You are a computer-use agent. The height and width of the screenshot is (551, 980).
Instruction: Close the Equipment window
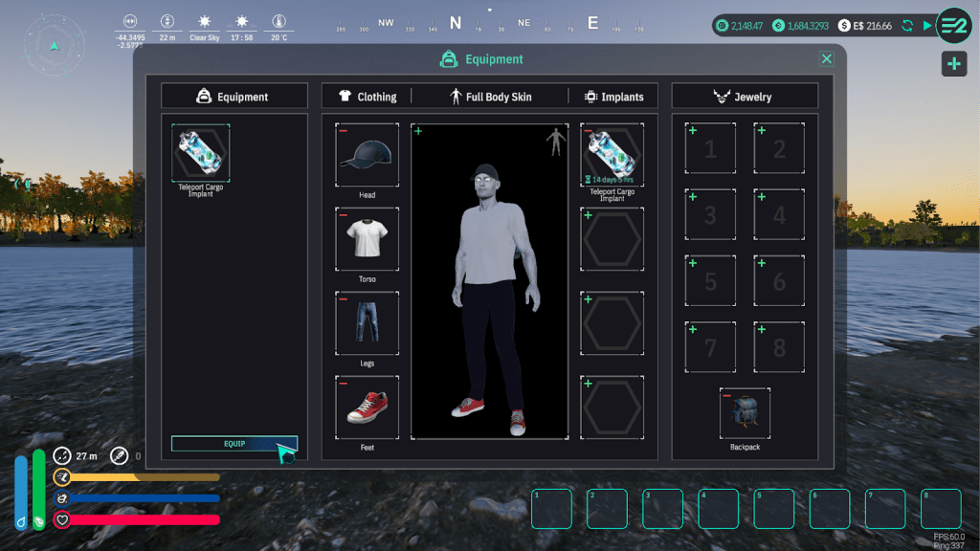click(x=826, y=59)
